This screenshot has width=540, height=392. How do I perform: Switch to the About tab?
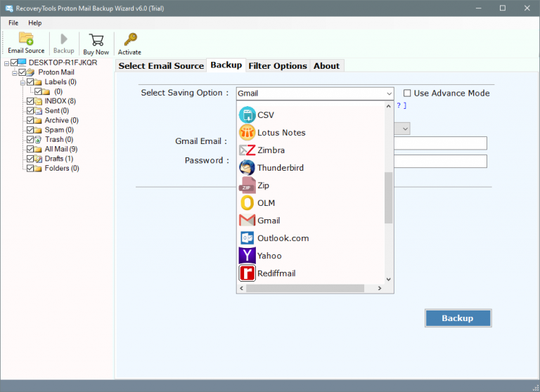326,66
